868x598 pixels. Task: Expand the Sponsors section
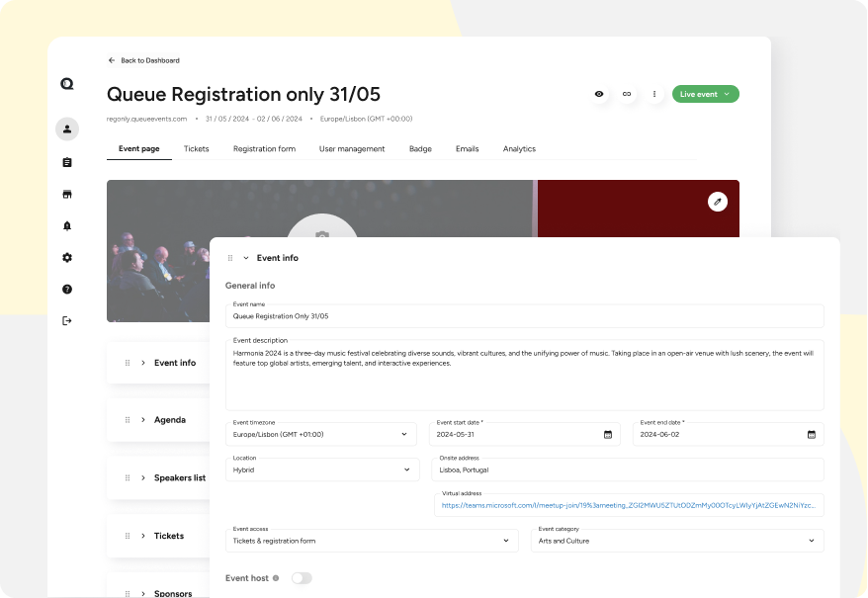[x=142, y=594]
